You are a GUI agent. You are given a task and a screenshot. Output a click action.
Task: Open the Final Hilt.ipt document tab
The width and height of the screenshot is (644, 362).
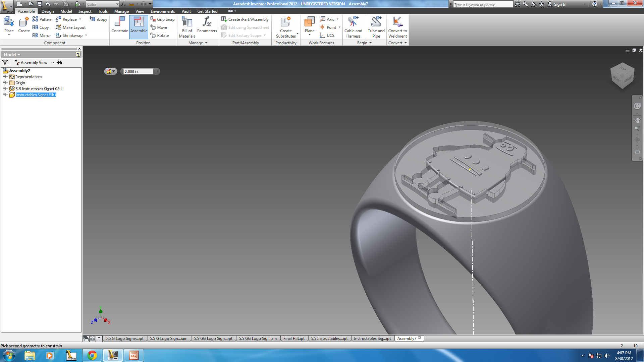click(x=294, y=339)
